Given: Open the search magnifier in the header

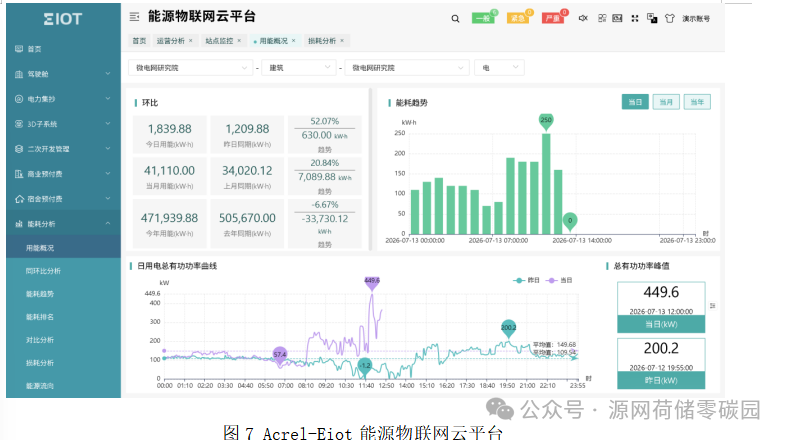Looking at the screenshot, I should [x=455, y=19].
